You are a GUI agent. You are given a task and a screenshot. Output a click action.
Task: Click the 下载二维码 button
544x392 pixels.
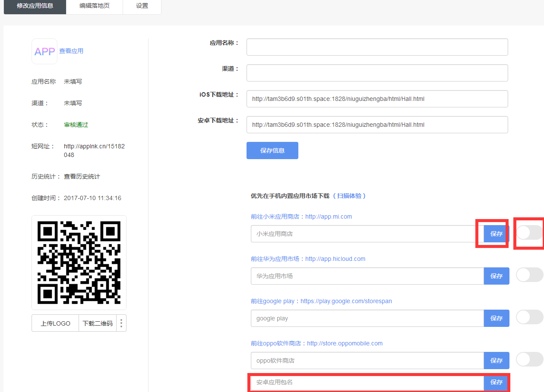click(98, 323)
